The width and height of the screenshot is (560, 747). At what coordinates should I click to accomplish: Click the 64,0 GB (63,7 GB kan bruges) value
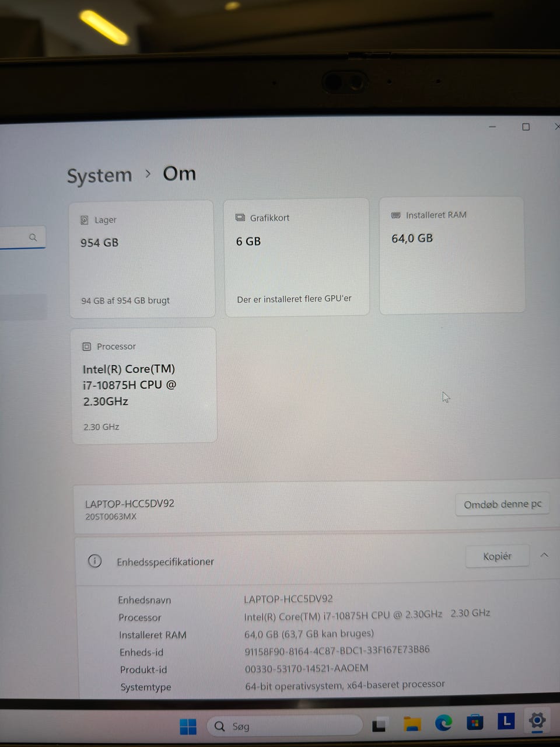[309, 633]
